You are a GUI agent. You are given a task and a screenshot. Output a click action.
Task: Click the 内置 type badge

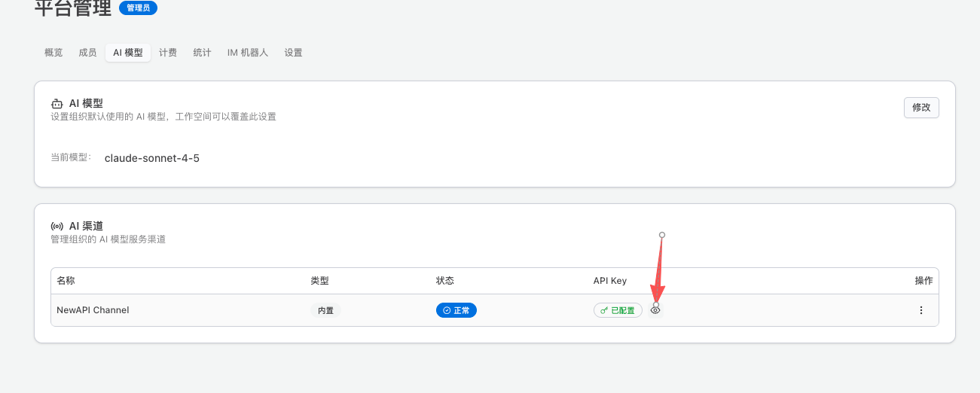coord(325,310)
